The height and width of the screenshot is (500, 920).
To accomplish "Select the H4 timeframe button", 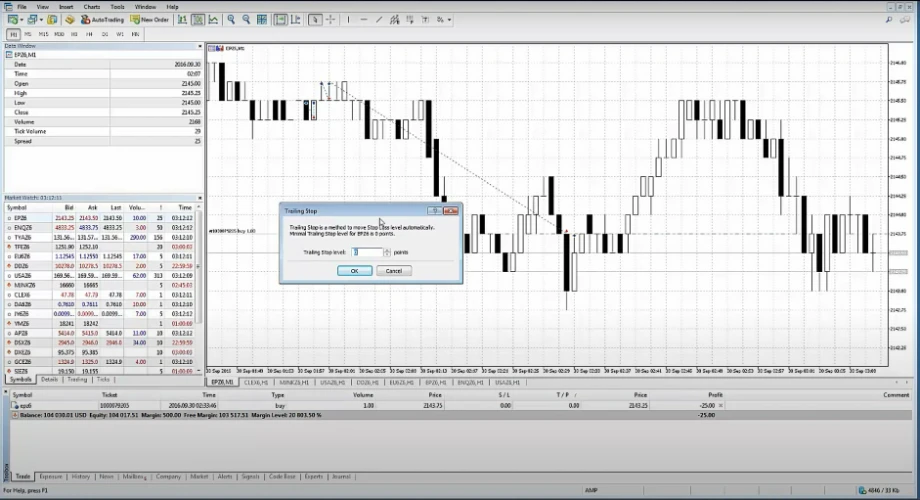I will click(89, 34).
